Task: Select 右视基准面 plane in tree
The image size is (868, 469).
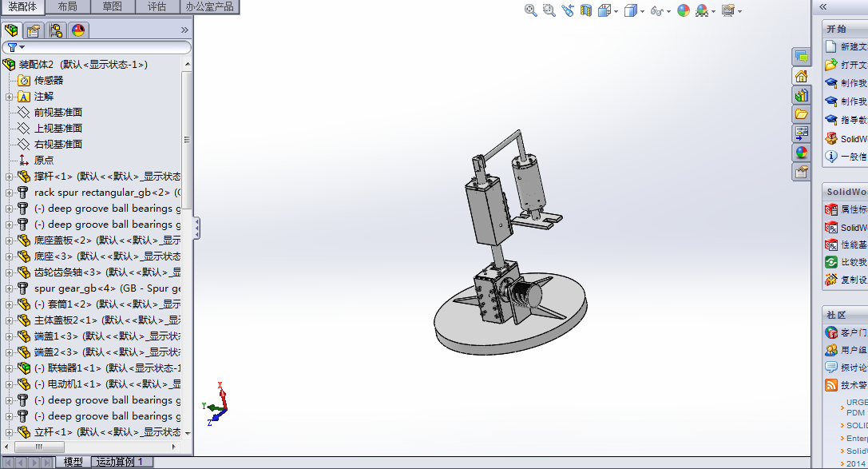Action: click(58, 145)
